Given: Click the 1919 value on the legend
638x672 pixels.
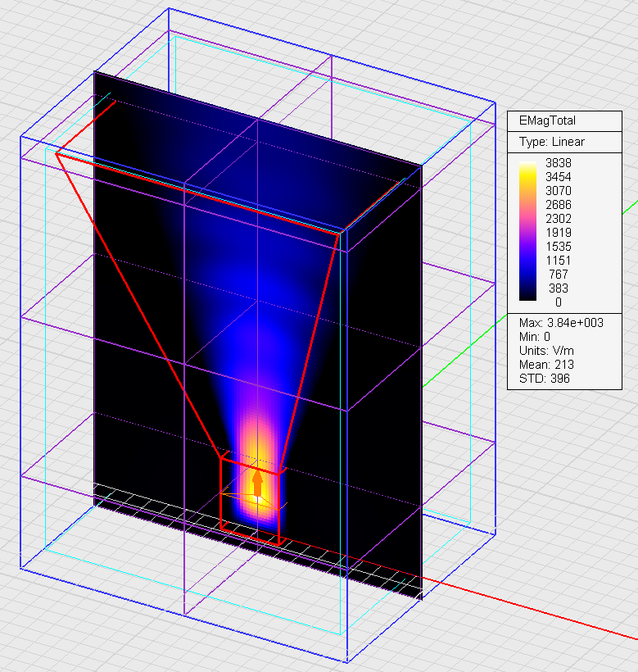Looking at the screenshot, I should [558, 232].
